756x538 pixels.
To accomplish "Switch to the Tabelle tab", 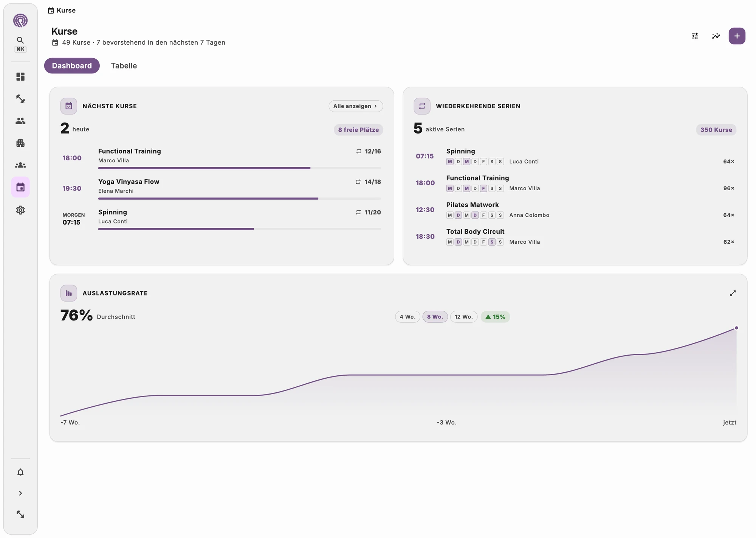I will (x=124, y=66).
